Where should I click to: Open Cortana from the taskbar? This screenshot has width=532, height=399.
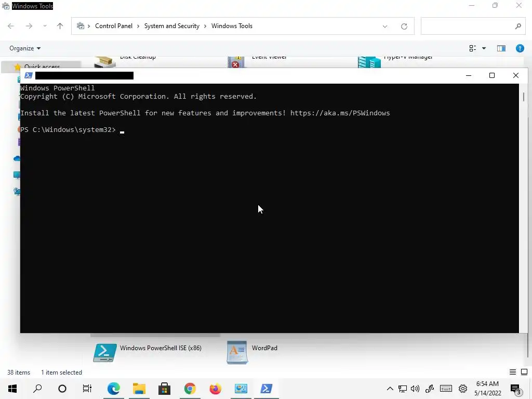click(x=62, y=389)
